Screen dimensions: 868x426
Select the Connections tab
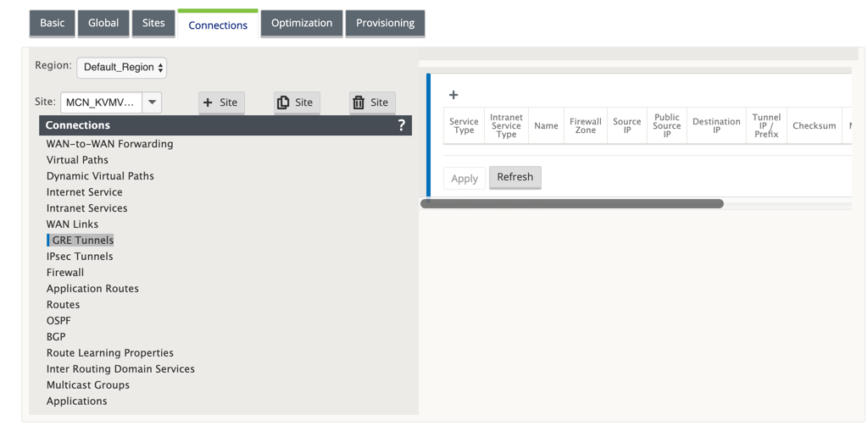218,25
